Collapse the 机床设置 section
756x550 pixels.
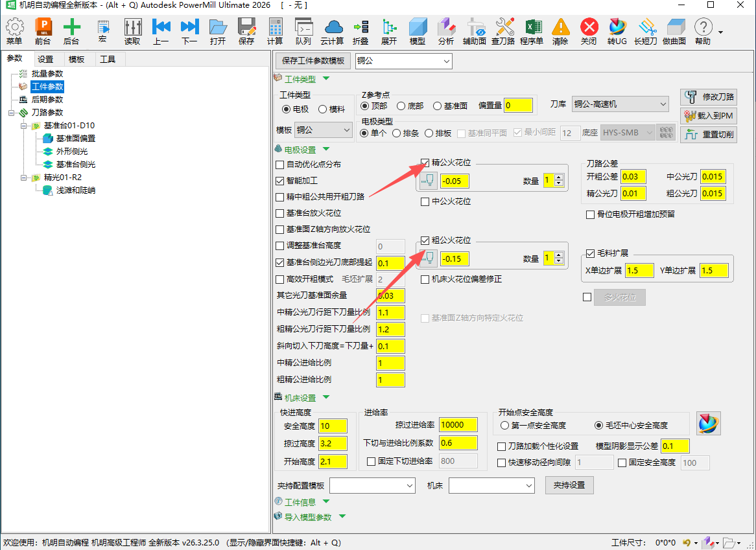[x=326, y=397]
